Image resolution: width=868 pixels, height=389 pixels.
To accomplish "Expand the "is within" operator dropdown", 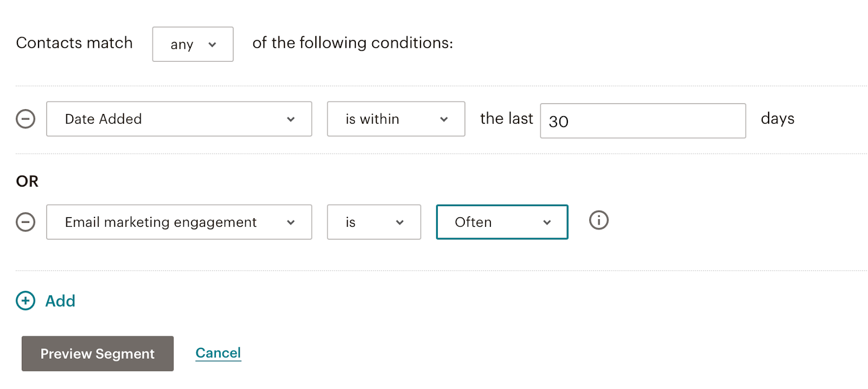I will pyautogui.click(x=395, y=119).
